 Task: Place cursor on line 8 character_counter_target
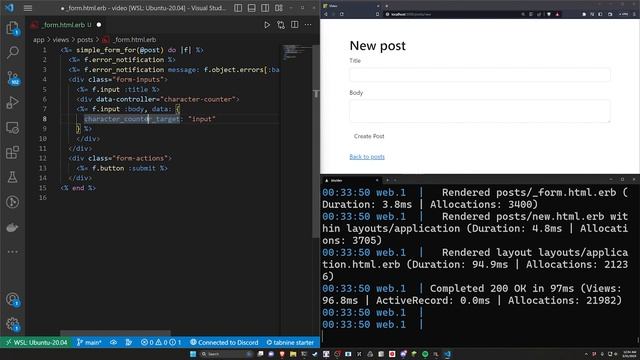(x=131, y=119)
